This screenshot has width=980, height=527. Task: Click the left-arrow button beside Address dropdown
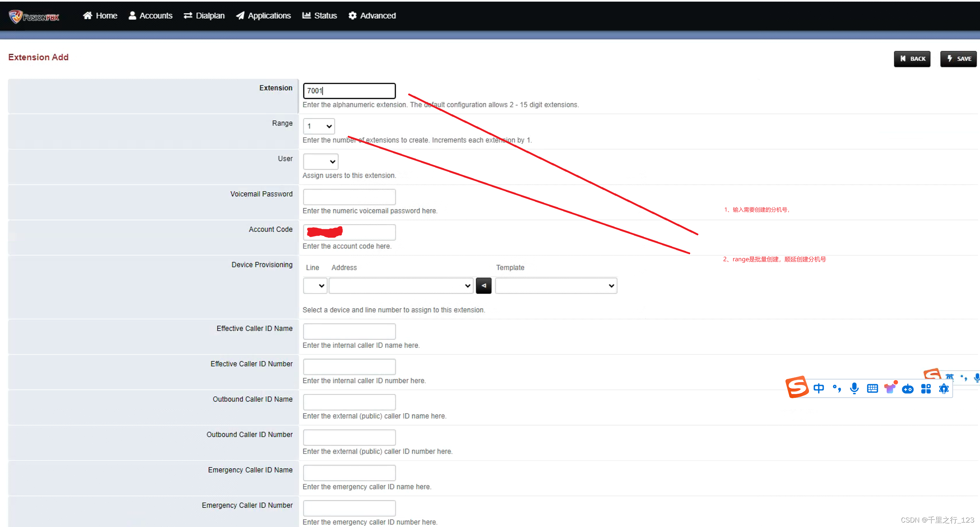[484, 285]
